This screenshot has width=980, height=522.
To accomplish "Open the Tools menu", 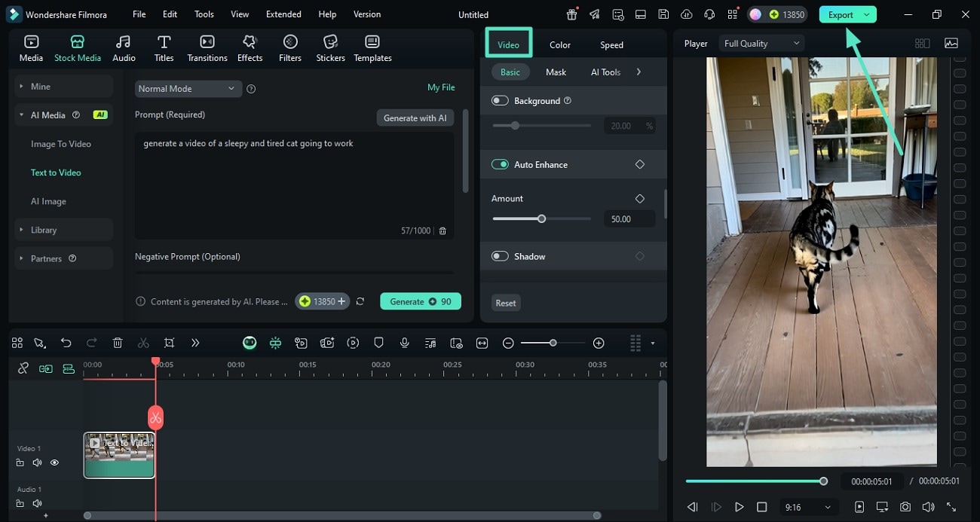I will [204, 14].
